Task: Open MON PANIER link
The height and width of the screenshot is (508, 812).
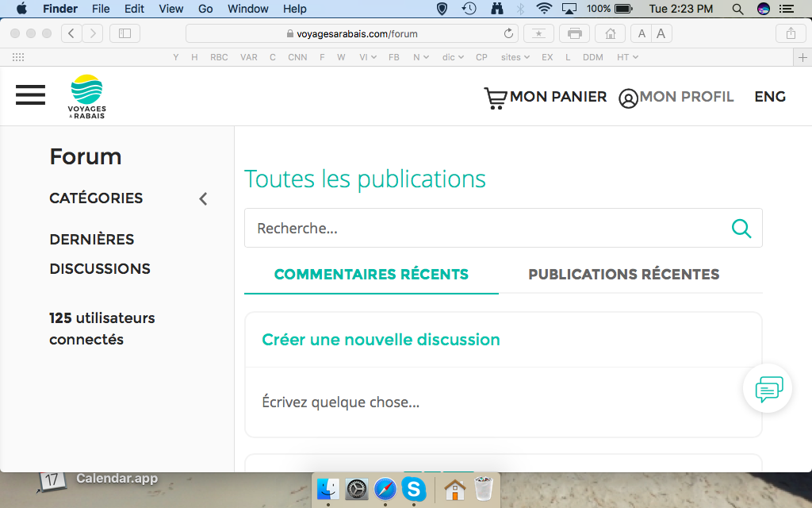Action: coord(557,96)
